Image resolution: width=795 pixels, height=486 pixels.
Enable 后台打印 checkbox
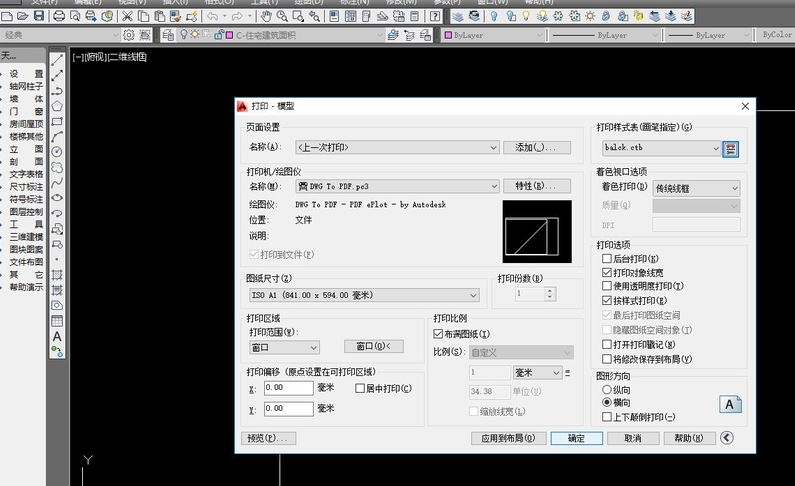point(607,258)
